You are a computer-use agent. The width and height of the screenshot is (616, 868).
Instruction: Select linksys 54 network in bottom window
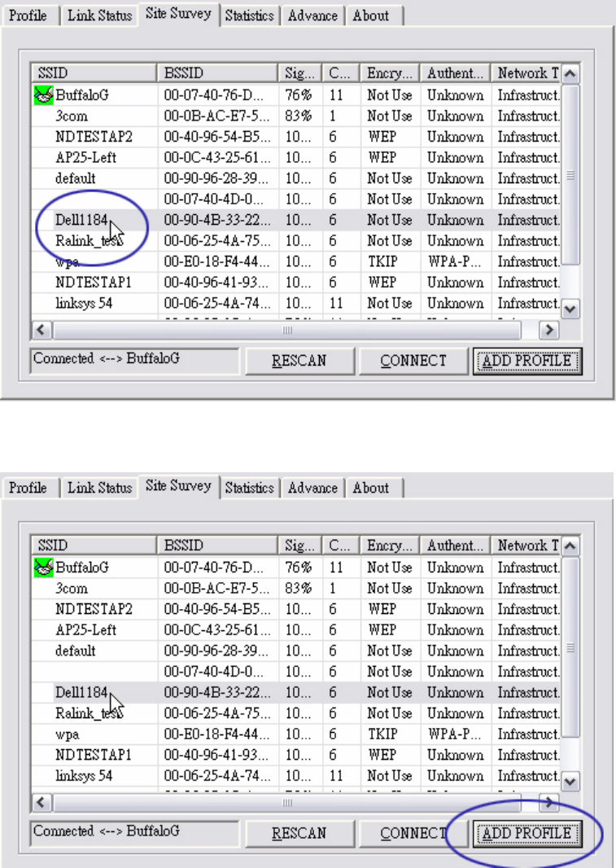coord(84,775)
